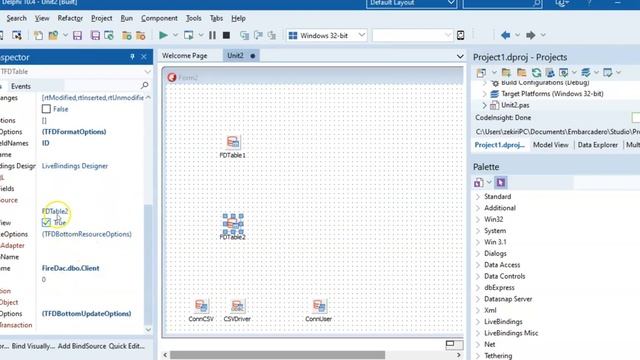
Task: Click the Add BindSource link
Action: [82, 346]
